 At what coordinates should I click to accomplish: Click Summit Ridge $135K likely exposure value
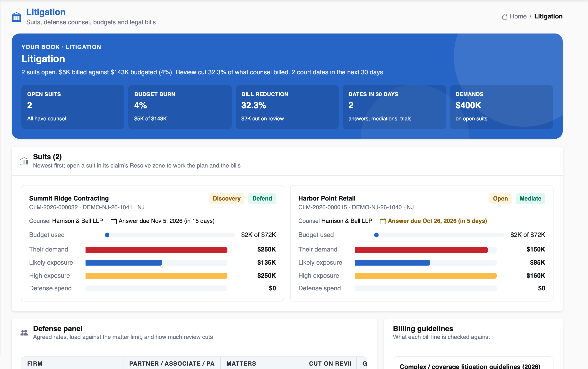point(266,262)
